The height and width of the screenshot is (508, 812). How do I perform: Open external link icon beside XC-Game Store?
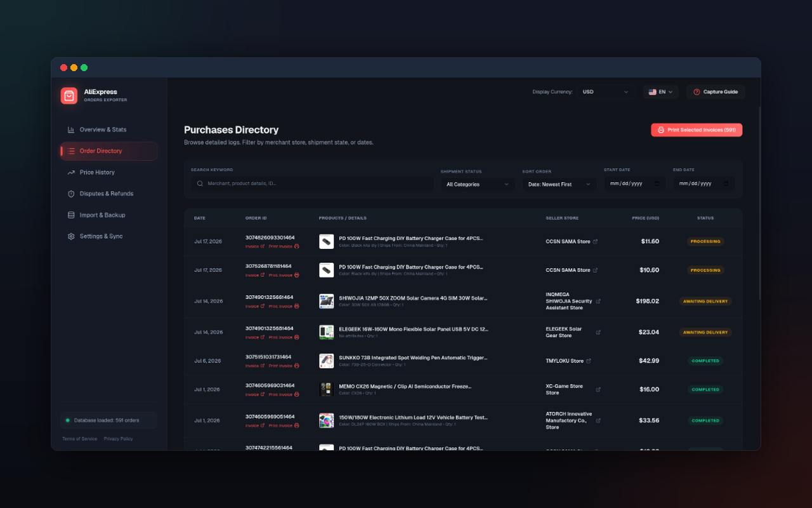598,389
